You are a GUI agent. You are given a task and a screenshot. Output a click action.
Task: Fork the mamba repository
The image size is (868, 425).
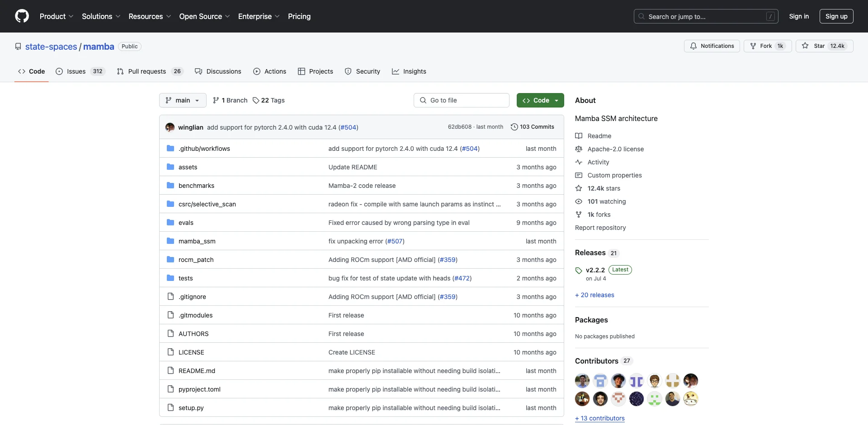768,46
